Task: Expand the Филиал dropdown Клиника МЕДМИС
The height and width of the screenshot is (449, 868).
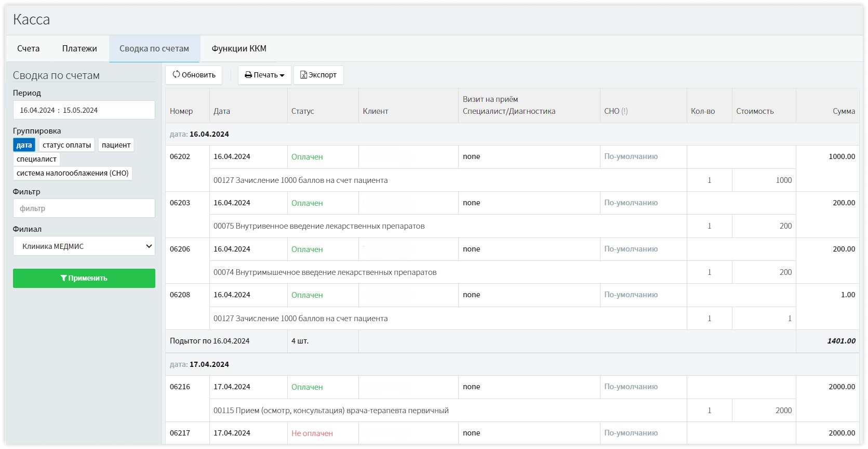Action: pyautogui.click(x=84, y=246)
